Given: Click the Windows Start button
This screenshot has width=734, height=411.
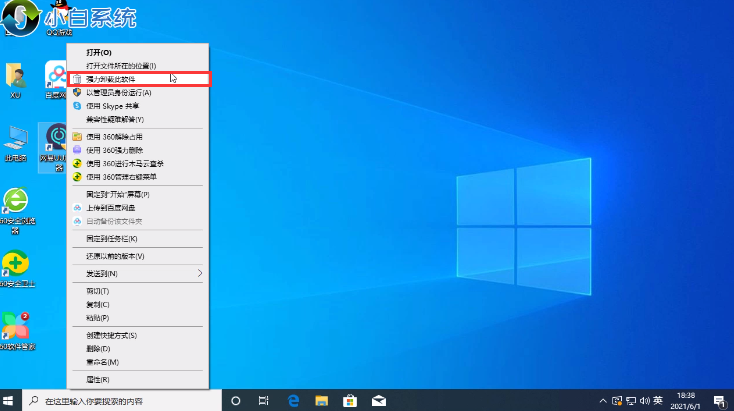Looking at the screenshot, I should pyautogui.click(x=10, y=400).
